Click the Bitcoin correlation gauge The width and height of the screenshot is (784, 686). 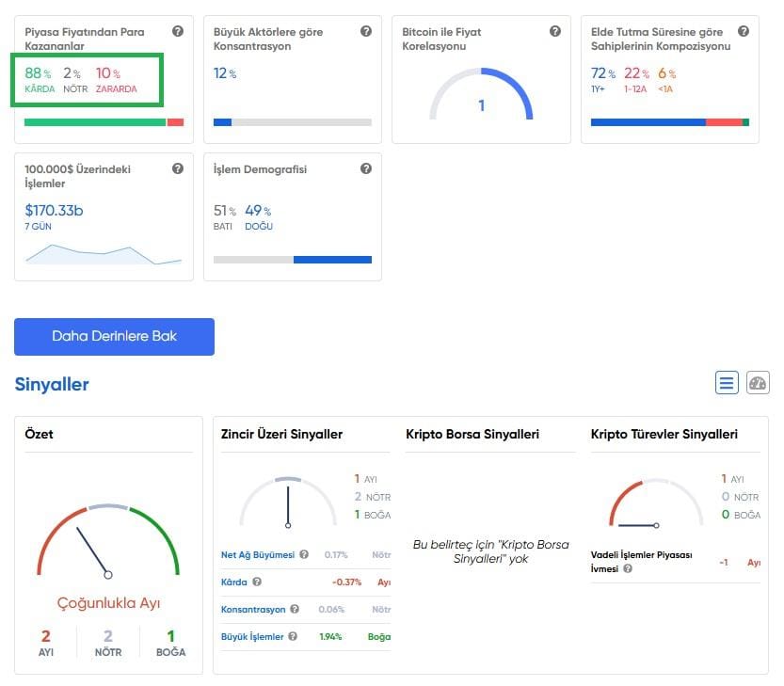click(x=481, y=96)
